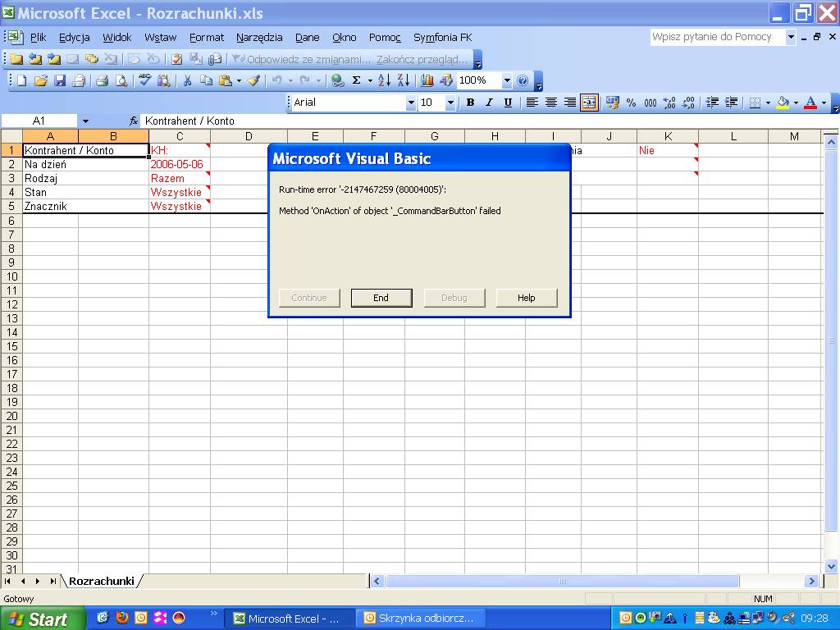840x630 pixels.
Task: Click the Start button
Action: click(42, 619)
